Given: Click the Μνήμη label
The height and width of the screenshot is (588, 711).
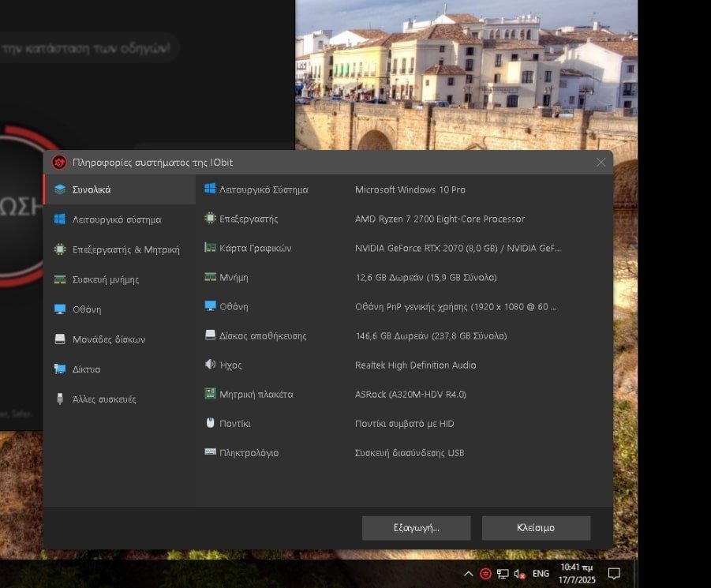Looking at the screenshot, I should click(234, 278).
